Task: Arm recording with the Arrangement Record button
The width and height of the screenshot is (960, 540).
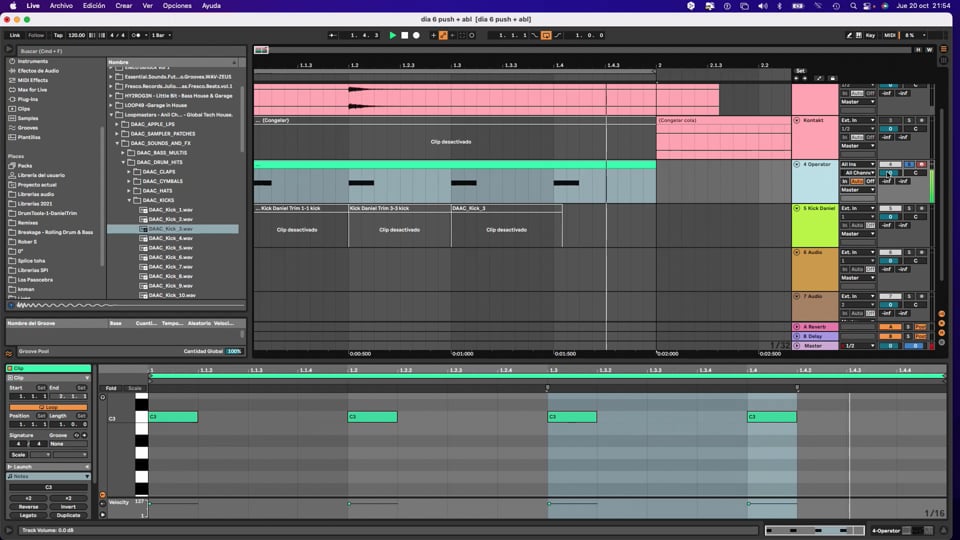Action: (416, 36)
